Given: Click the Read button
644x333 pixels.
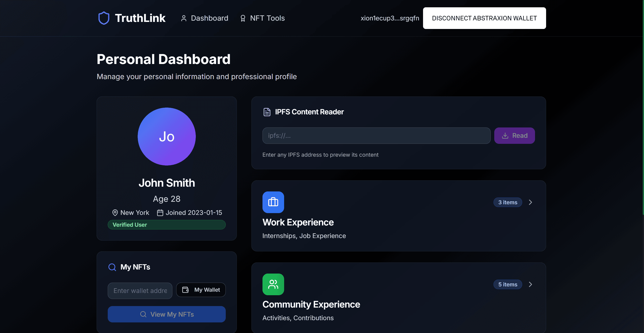Looking at the screenshot, I should click(515, 136).
